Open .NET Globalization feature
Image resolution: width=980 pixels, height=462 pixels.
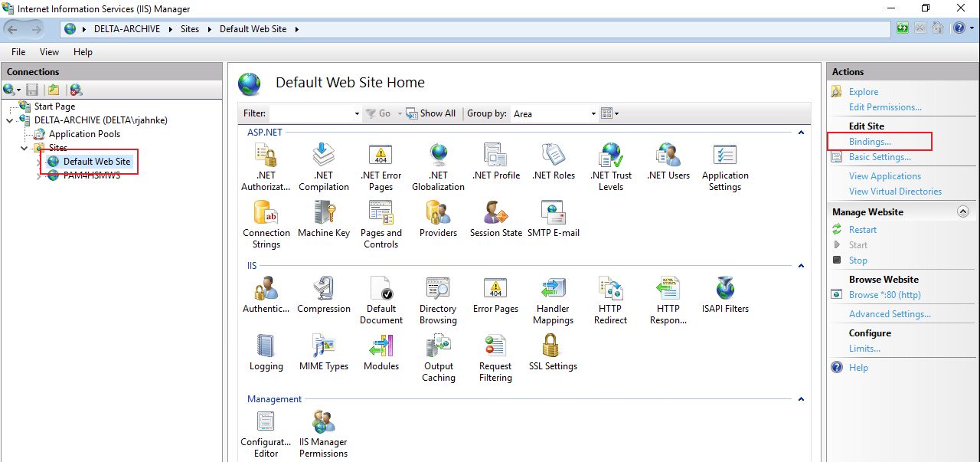pyautogui.click(x=439, y=167)
